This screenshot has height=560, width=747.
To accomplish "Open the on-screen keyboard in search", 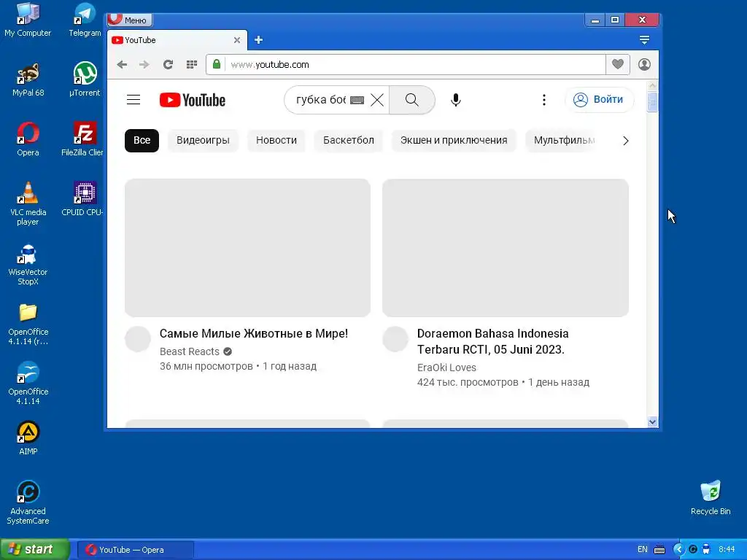I will coord(357,100).
